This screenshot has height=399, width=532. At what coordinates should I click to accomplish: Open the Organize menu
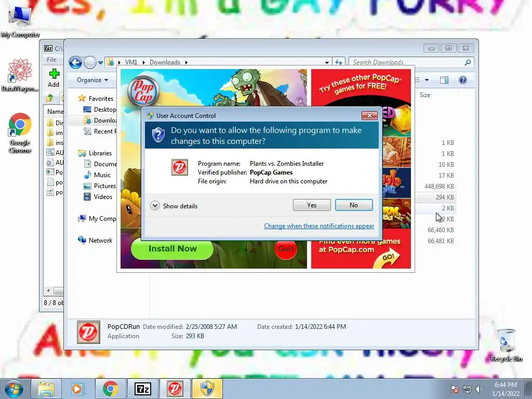(x=92, y=80)
